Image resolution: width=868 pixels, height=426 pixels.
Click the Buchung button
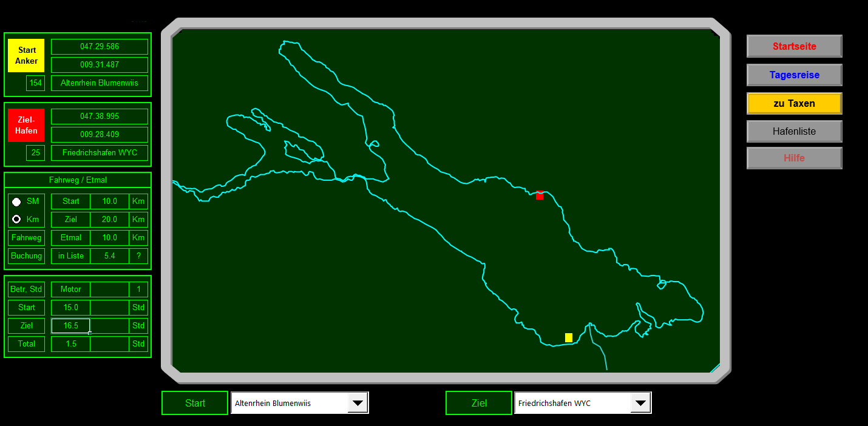pyautogui.click(x=27, y=255)
